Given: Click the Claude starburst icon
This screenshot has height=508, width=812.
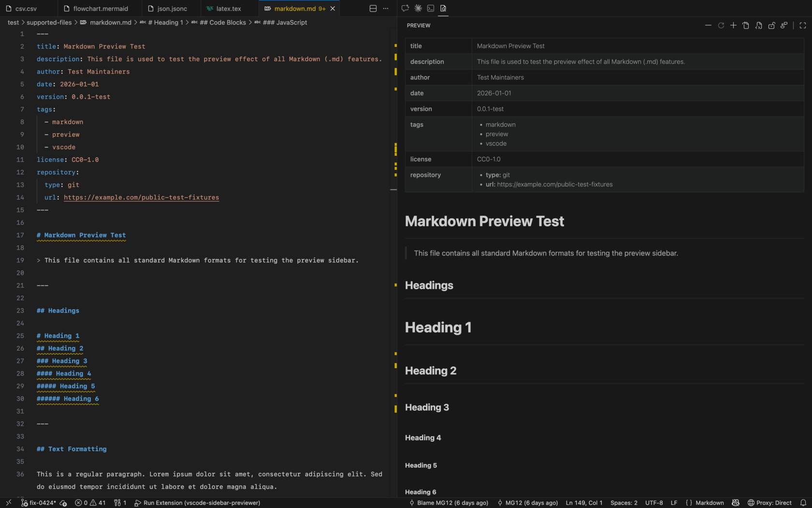Looking at the screenshot, I should click(418, 8).
